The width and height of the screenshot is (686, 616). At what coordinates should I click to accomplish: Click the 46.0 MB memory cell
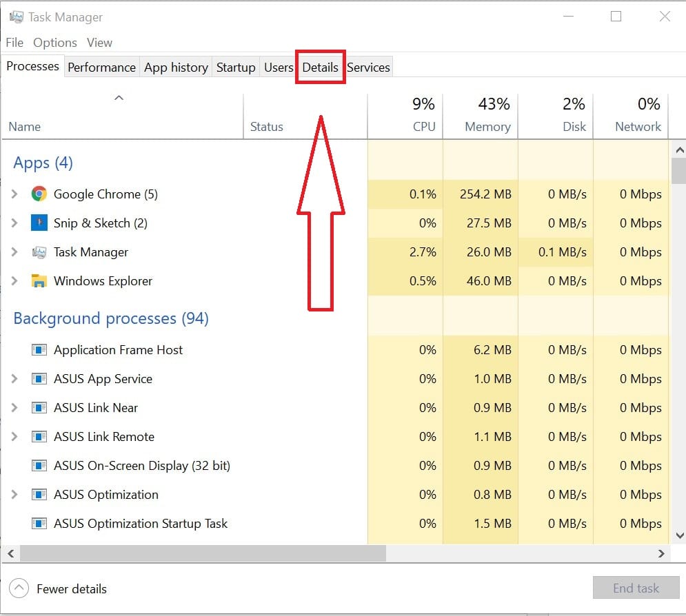481,280
